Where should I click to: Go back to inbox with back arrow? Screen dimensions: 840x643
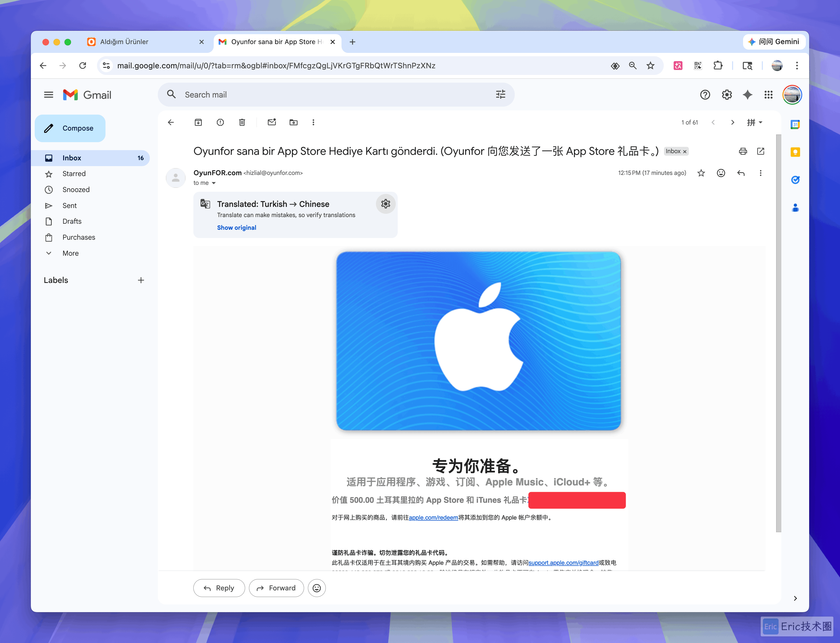(x=171, y=123)
